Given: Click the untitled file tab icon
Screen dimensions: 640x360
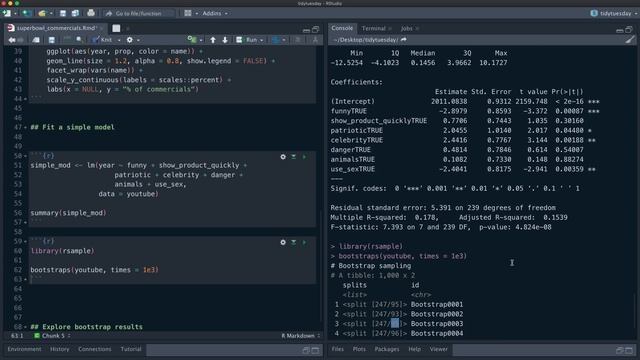Looking at the screenshot, I should 116,28.
